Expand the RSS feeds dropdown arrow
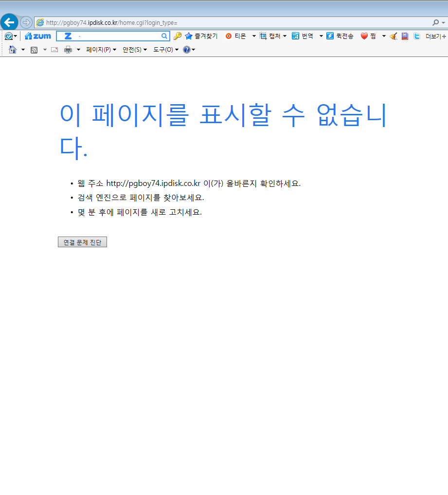The height and width of the screenshot is (495, 448). click(45, 50)
